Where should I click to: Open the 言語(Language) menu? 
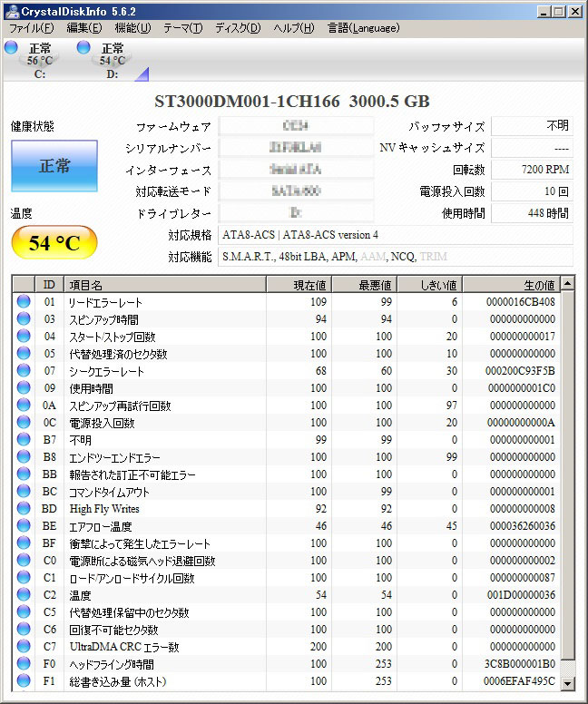(363, 28)
